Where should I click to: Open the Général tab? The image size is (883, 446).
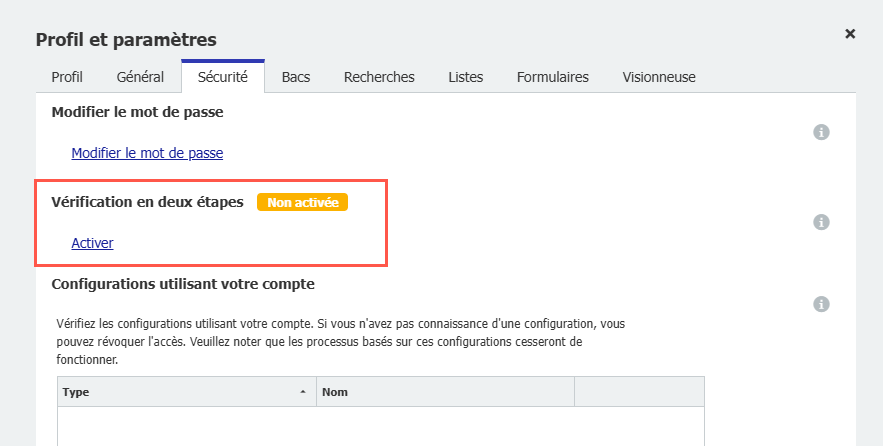140,77
